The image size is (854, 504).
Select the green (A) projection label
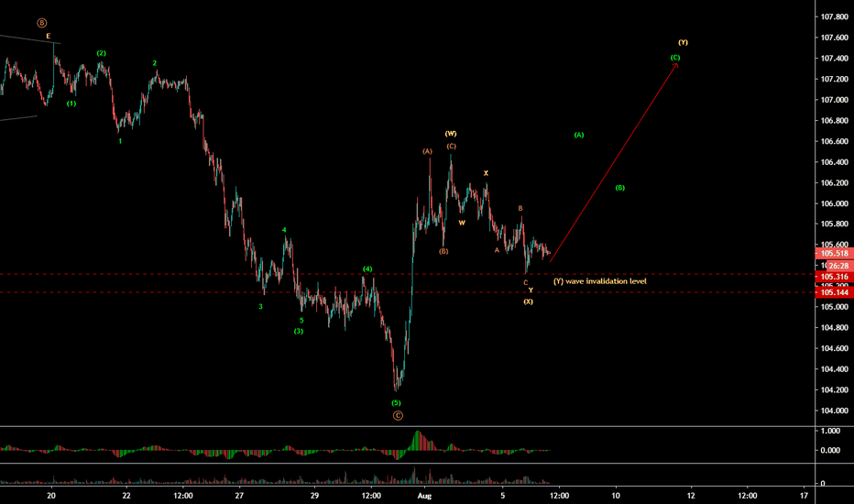point(579,135)
